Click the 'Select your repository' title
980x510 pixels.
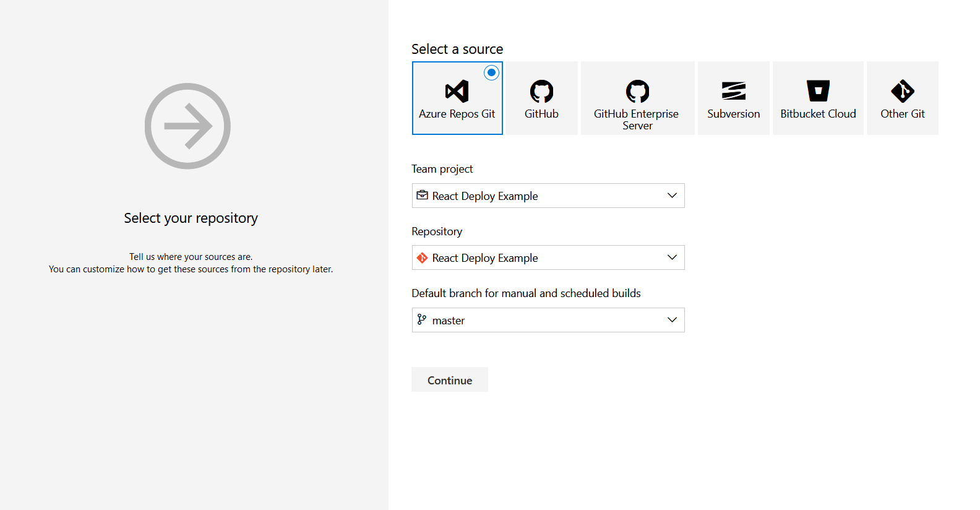[191, 218]
